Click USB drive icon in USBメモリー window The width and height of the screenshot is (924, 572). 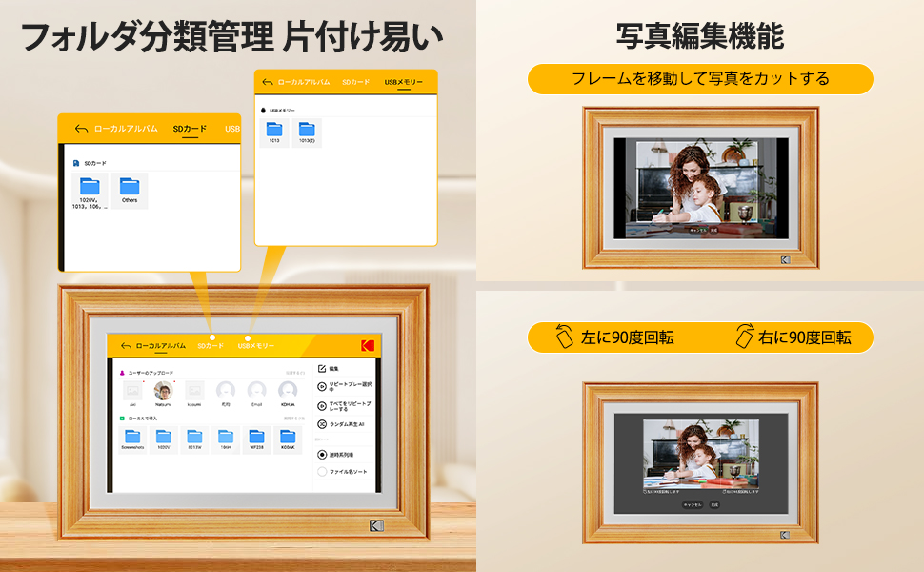[x=264, y=111]
